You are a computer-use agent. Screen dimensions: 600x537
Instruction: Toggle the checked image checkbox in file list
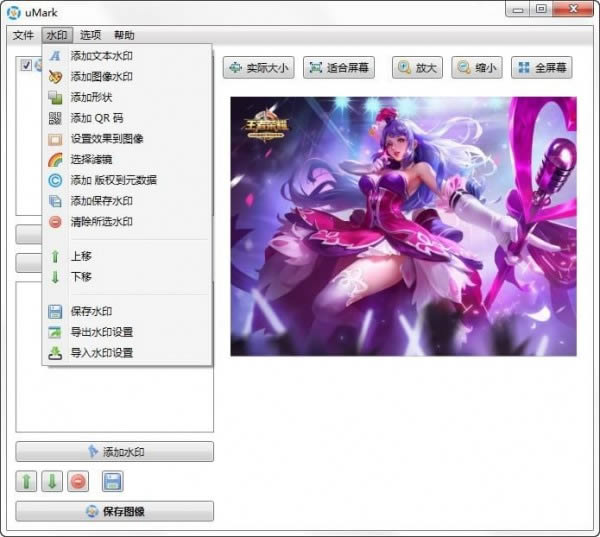[x=26, y=65]
